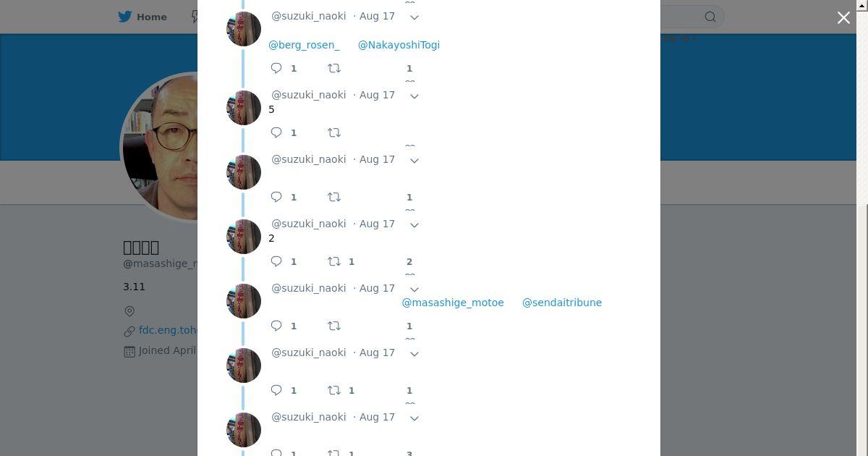The height and width of the screenshot is (456, 868).
Task: Visit the @berg_rosen_ profile link
Action: click(x=304, y=45)
